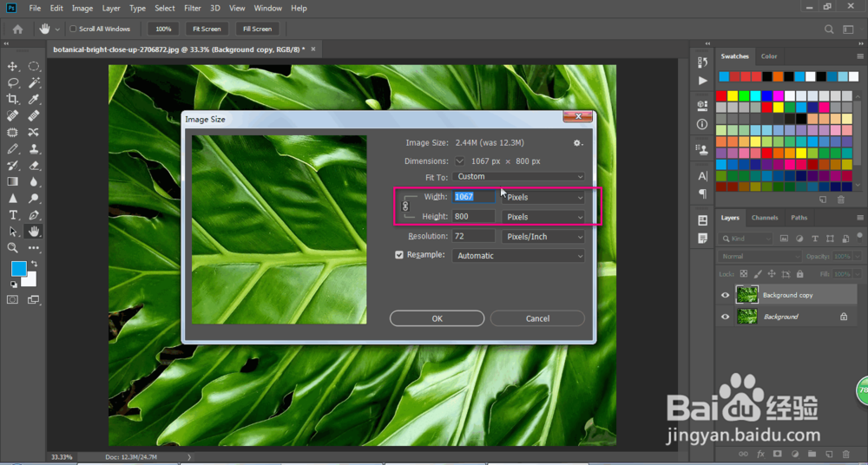Swap foreground and background colors
Screen dimensions: 868x465
pyautogui.click(x=35, y=264)
